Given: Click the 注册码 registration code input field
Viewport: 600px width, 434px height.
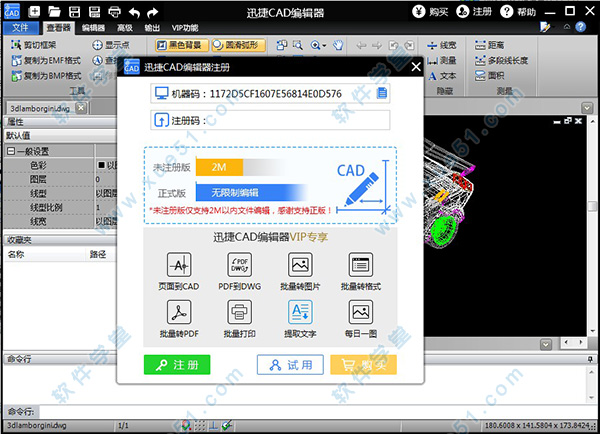Looking at the screenshot, I should [x=270, y=121].
